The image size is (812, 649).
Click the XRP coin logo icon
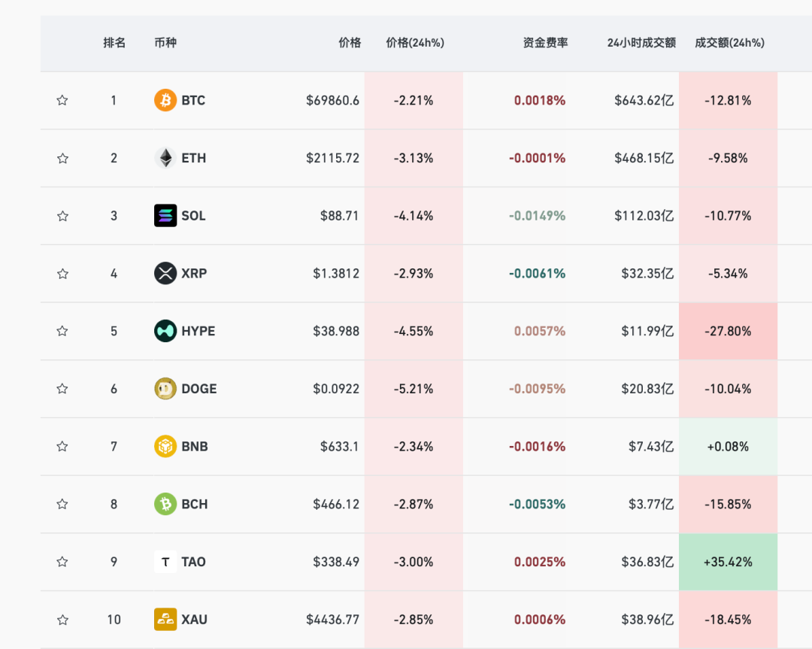click(165, 273)
